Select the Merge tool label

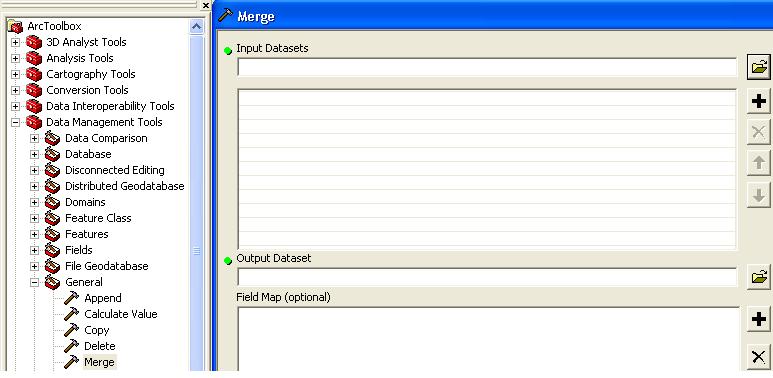tap(99, 362)
